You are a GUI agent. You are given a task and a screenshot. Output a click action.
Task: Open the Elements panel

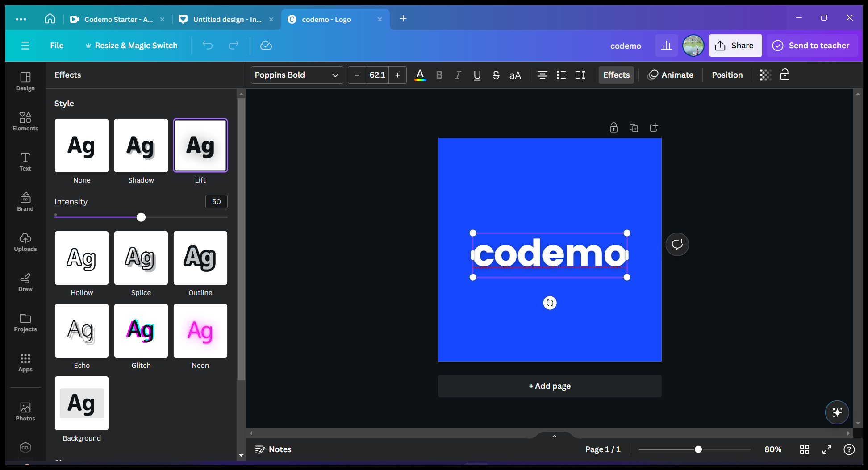point(25,121)
